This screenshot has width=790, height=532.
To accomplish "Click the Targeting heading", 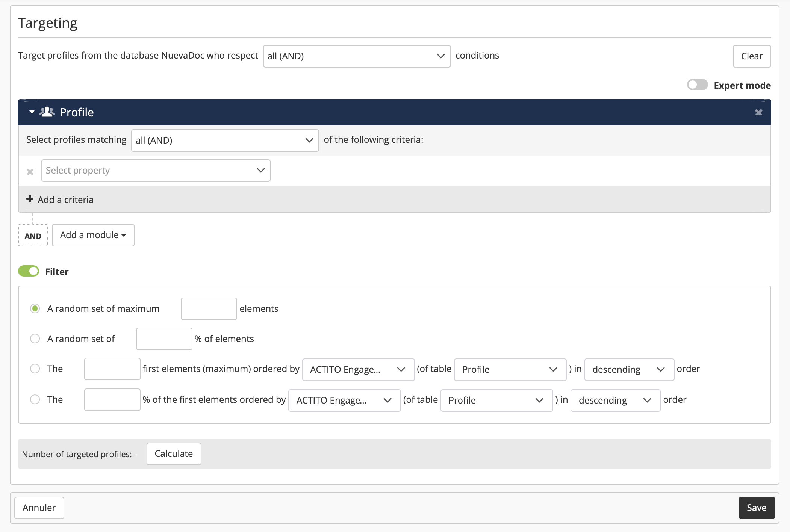I will [x=47, y=23].
